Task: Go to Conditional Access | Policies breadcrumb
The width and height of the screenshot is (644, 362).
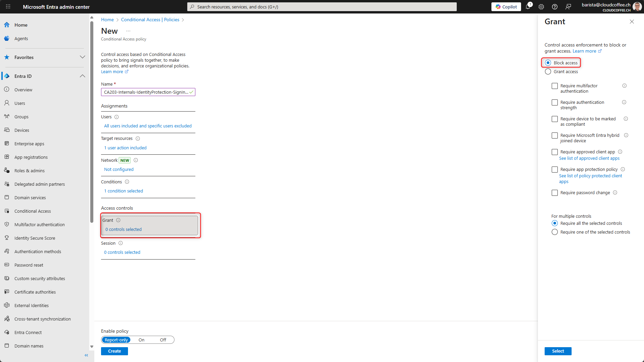Action: tap(150, 20)
